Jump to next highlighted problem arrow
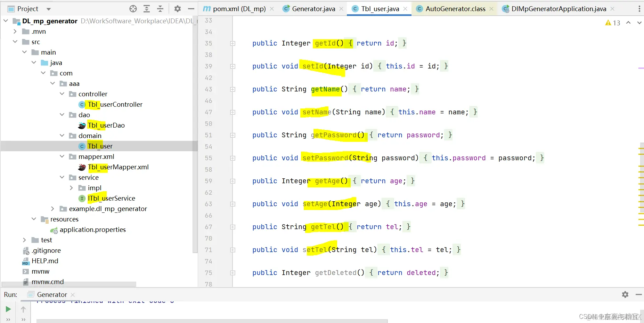The height and width of the screenshot is (323, 644). (x=639, y=23)
